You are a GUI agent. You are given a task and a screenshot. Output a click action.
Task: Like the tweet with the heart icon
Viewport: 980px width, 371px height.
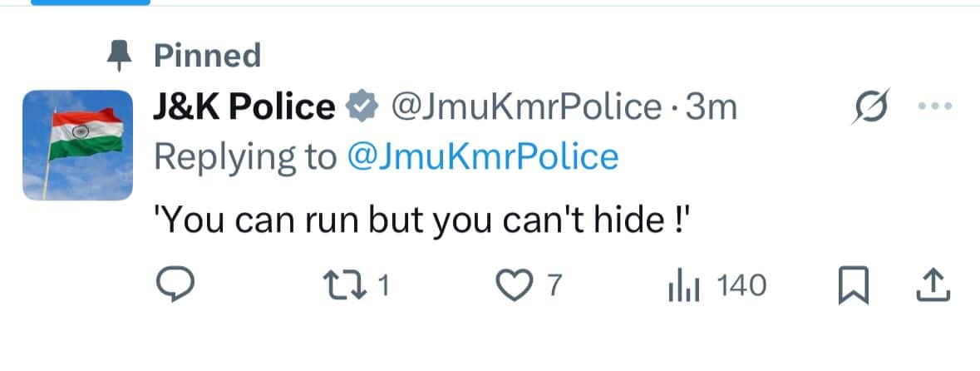coord(513,286)
